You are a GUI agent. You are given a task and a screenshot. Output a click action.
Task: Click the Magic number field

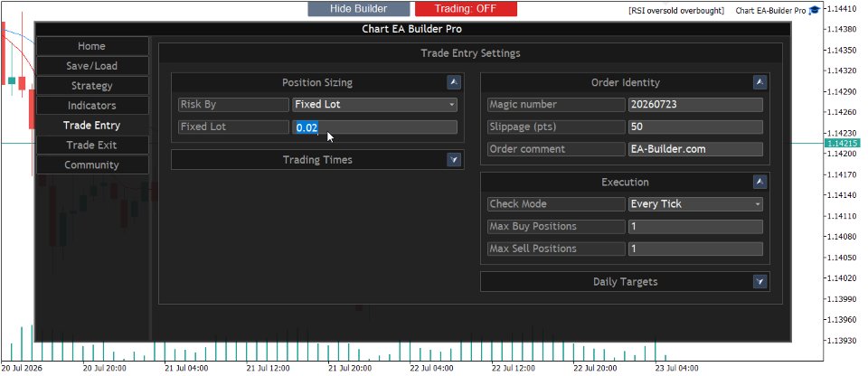(695, 105)
